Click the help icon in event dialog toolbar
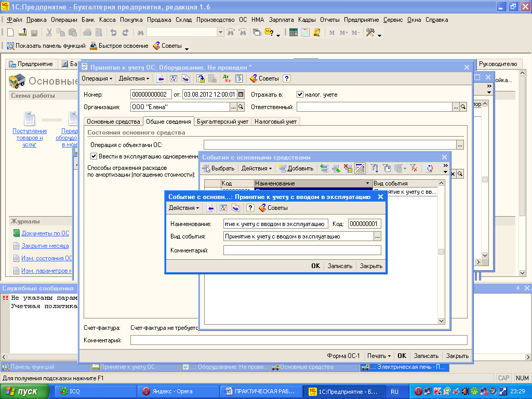The height and width of the screenshot is (399, 532). tap(250, 208)
